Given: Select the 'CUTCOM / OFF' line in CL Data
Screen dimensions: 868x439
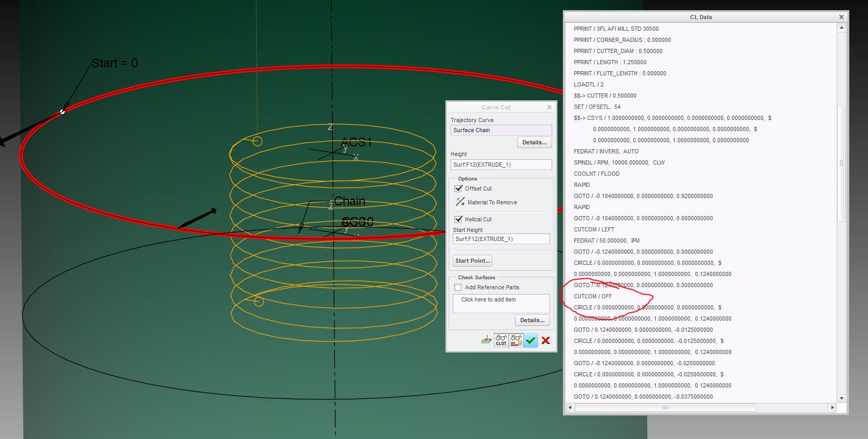Looking at the screenshot, I should point(593,296).
